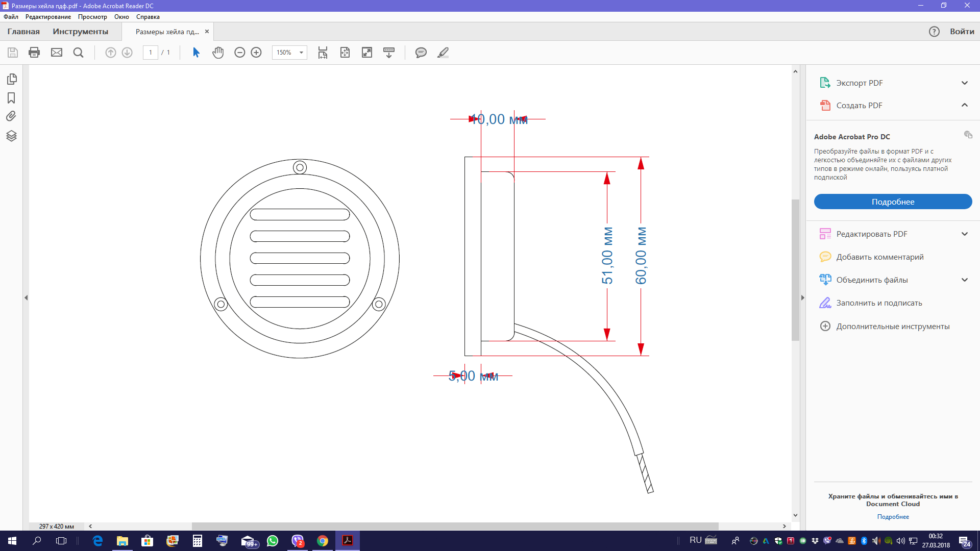Collapse the Создать PDF section
Image resolution: width=980 pixels, height=551 pixels.
(964, 105)
